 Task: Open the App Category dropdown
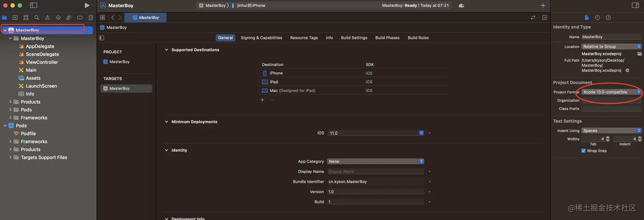pyautogui.click(x=376, y=162)
